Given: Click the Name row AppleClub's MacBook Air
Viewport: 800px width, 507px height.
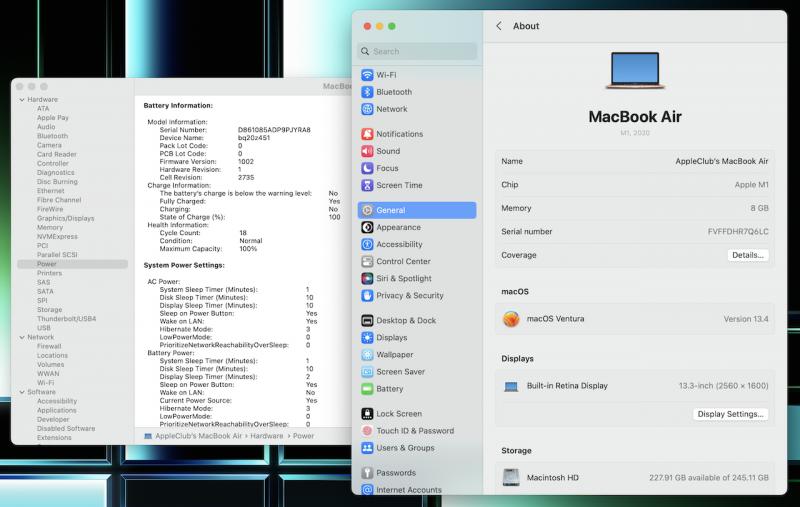Looking at the screenshot, I should (x=634, y=161).
